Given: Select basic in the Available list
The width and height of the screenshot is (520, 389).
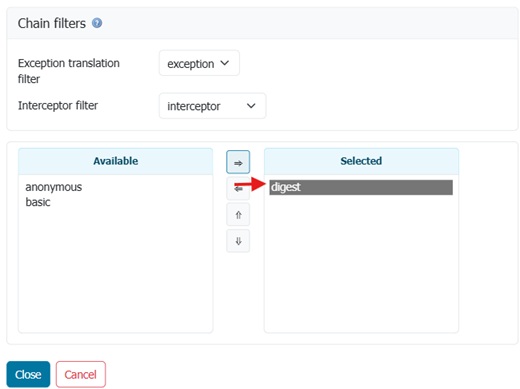Looking at the screenshot, I should coord(38,202).
